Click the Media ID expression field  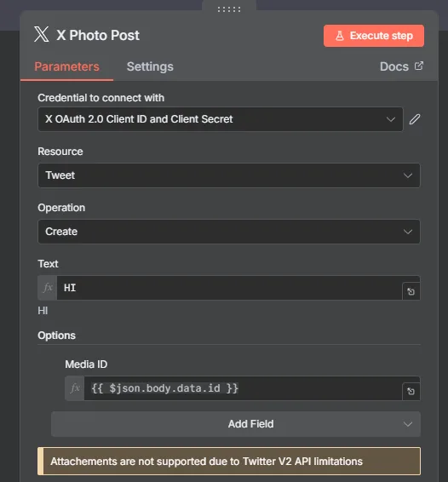coord(243,388)
